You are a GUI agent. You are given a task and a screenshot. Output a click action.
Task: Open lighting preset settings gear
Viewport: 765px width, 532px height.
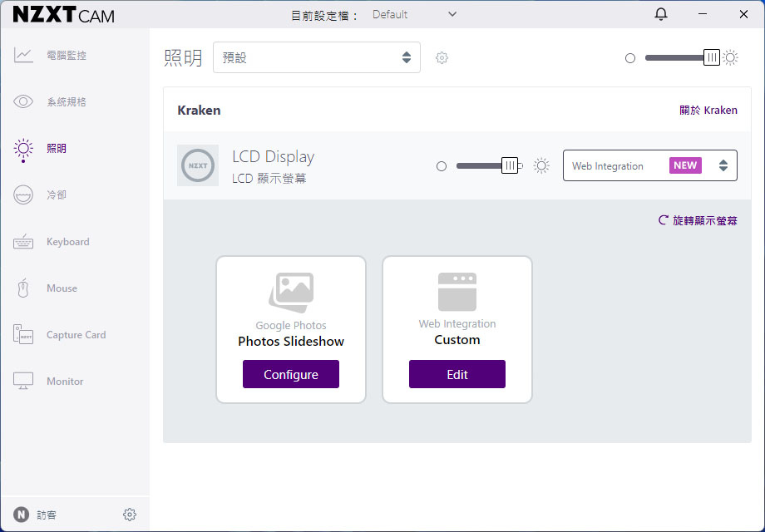point(442,57)
